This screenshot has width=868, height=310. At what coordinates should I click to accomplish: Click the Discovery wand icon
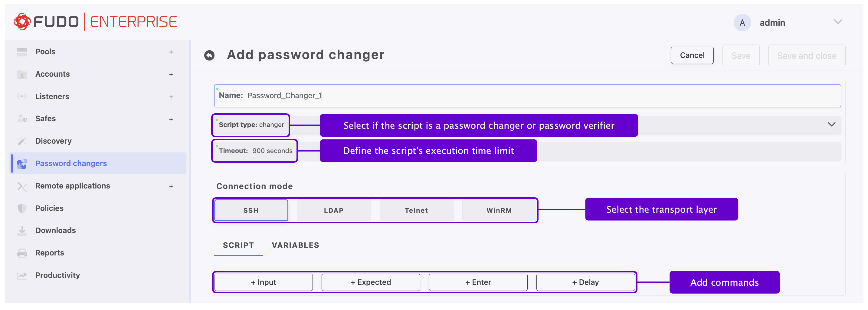22,141
